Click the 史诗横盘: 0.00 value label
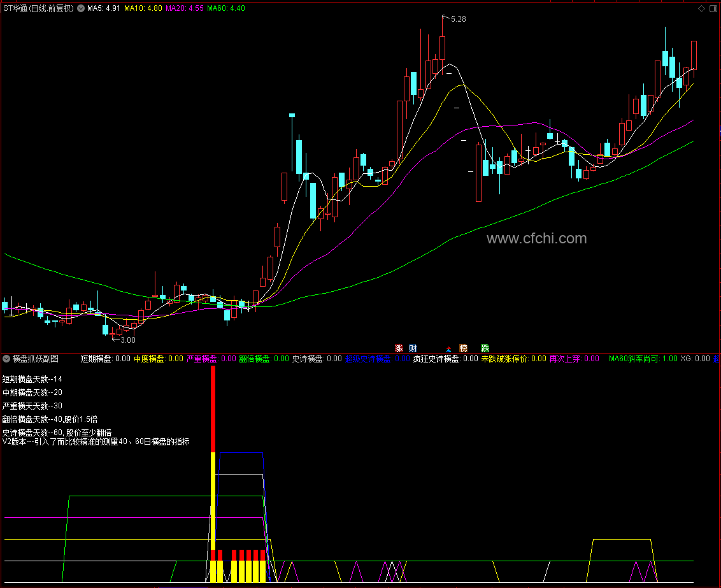Screen dimensions: 721x588 pyautogui.click(x=317, y=359)
